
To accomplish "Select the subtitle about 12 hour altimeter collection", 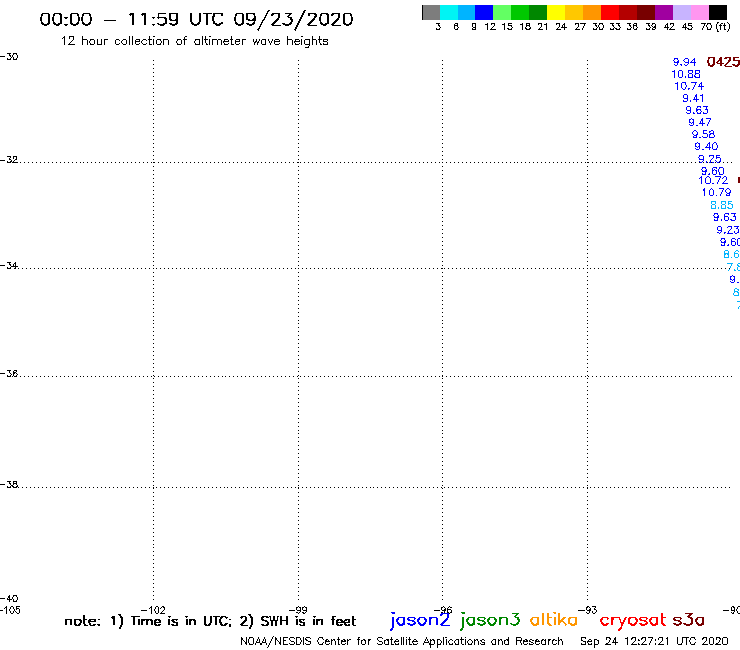I will (x=194, y=41).
